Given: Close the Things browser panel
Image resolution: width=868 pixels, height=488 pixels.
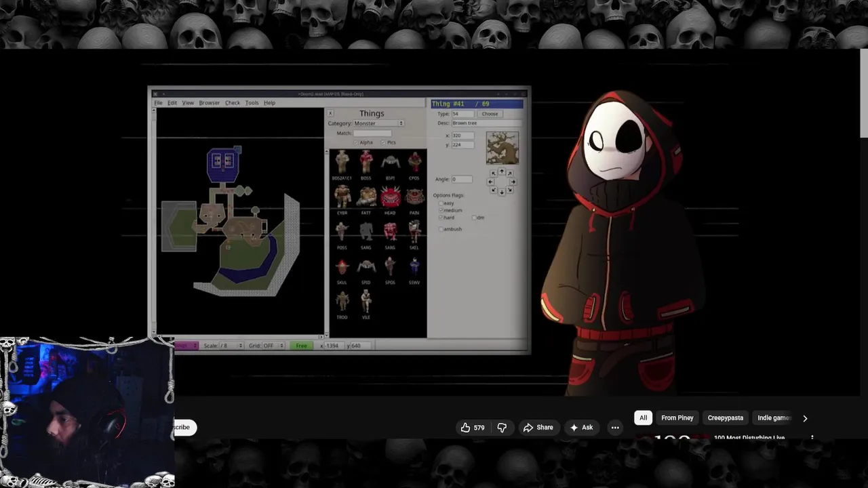Looking at the screenshot, I should tap(330, 114).
